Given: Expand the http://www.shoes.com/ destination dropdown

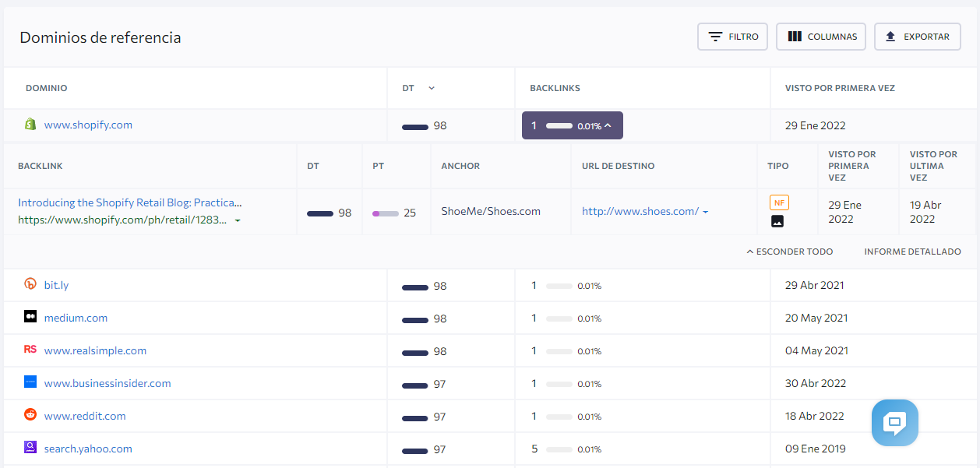Looking at the screenshot, I should point(705,212).
